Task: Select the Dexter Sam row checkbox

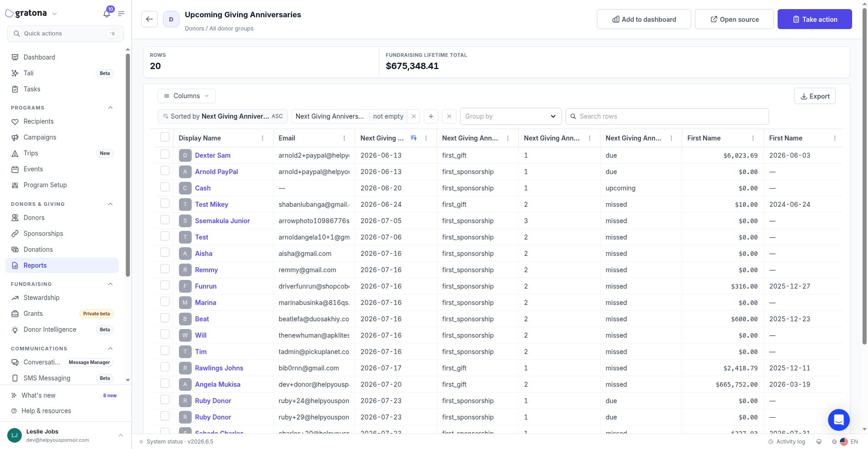Action: point(165,155)
